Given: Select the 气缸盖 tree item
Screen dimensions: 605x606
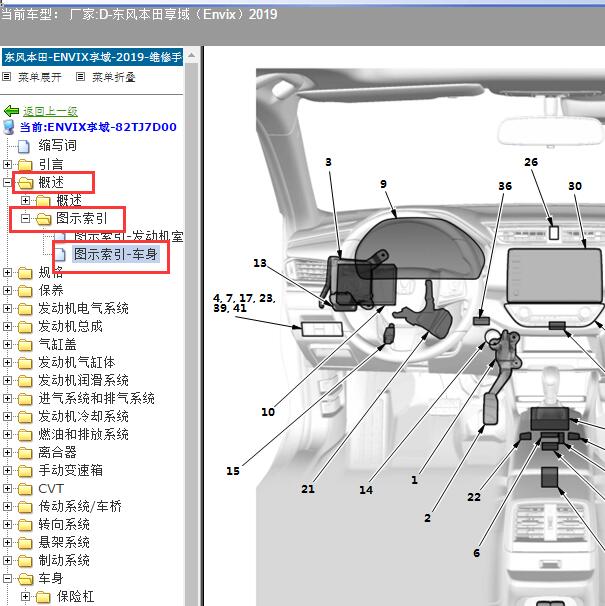Looking at the screenshot, I should [57, 345].
